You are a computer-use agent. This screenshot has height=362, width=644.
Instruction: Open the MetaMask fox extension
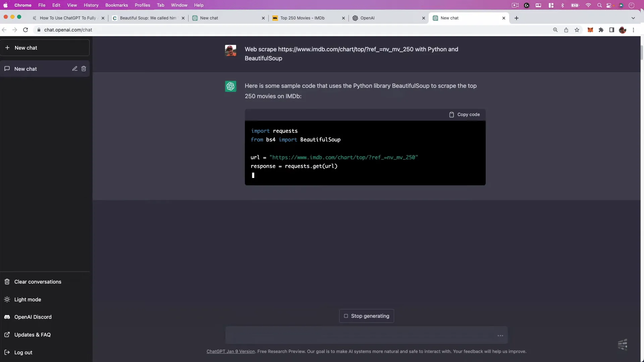pyautogui.click(x=590, y=30)
